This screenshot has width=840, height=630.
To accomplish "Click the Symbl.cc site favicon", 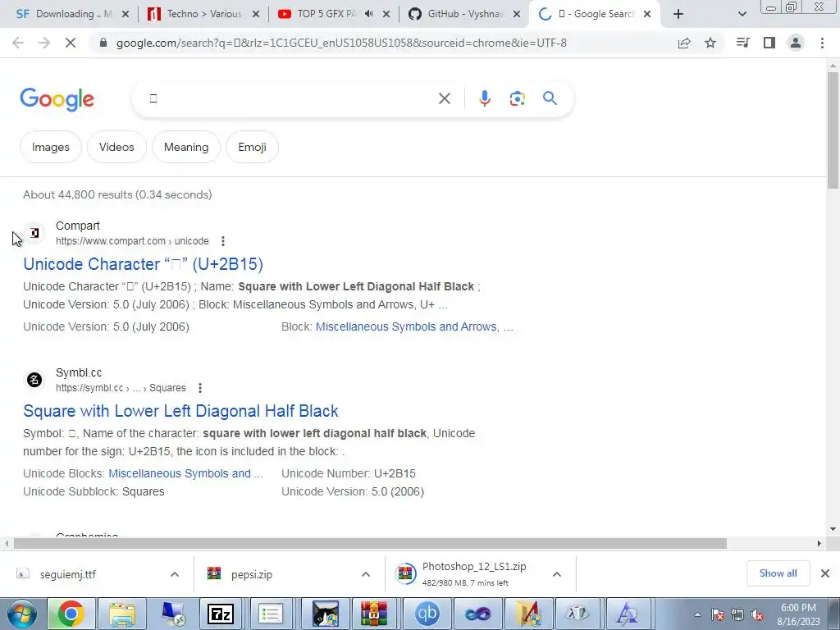I will [x=34, y=380].
